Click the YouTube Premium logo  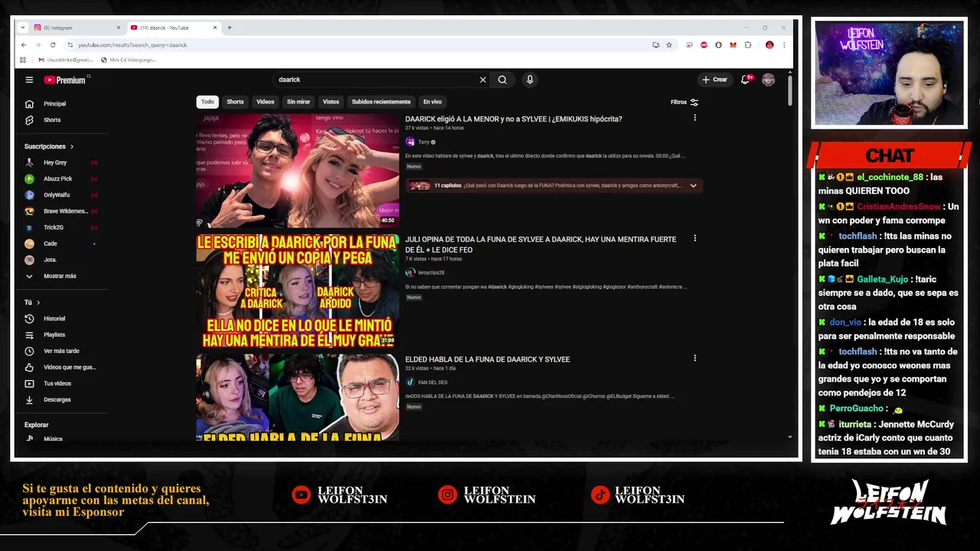click(x=67, y=80)
